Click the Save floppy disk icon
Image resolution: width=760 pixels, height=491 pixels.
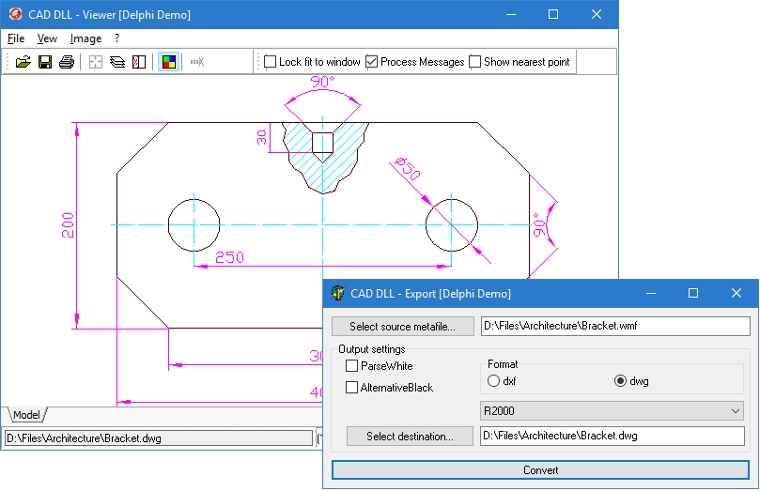[45, 62]
